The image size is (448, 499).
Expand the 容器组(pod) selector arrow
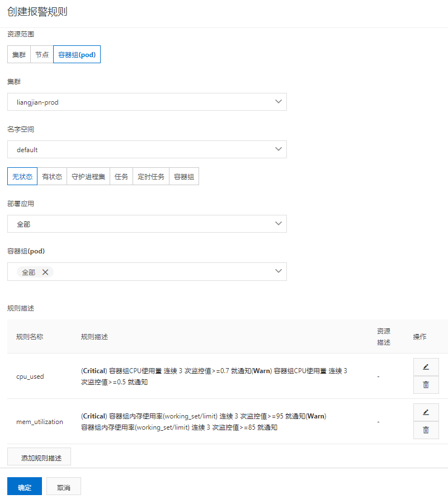(279, 271)
